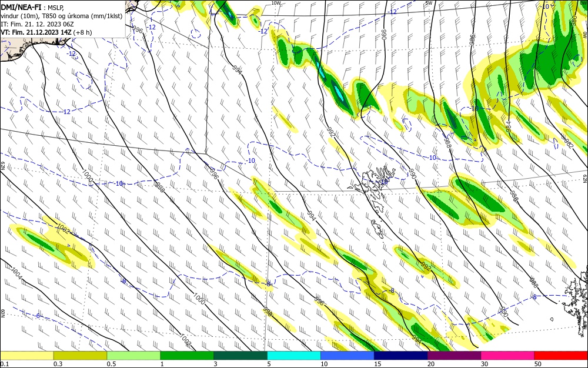Select the olive 0.3 legend color block

(80, 356)
